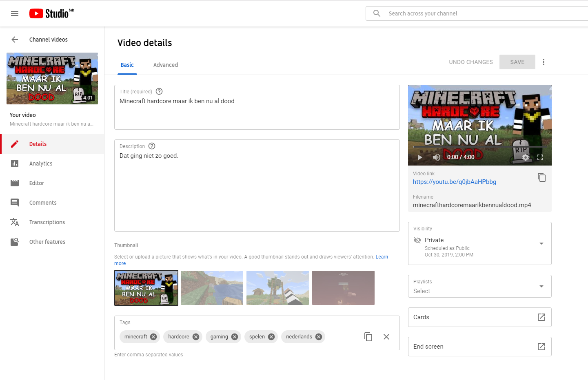Expand the Visibility dropdown

coord(541,243)
